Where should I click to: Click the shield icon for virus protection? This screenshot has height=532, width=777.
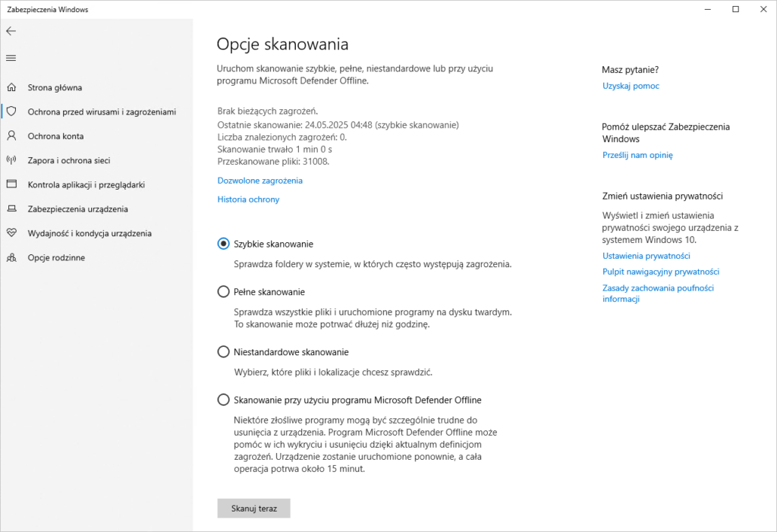(11, 112)
